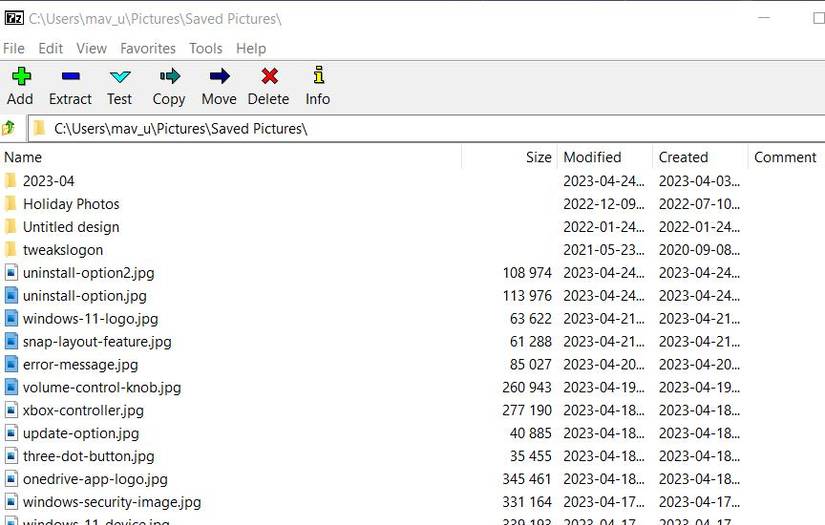Click the onedrive-app-logo.jpg file icon

click(11, 479)
